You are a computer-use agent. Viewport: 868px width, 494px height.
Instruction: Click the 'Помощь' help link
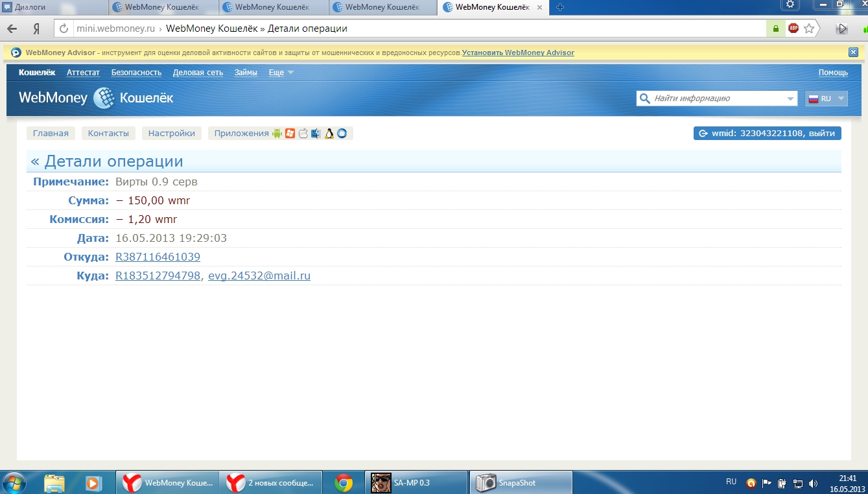tap(833, 73)
